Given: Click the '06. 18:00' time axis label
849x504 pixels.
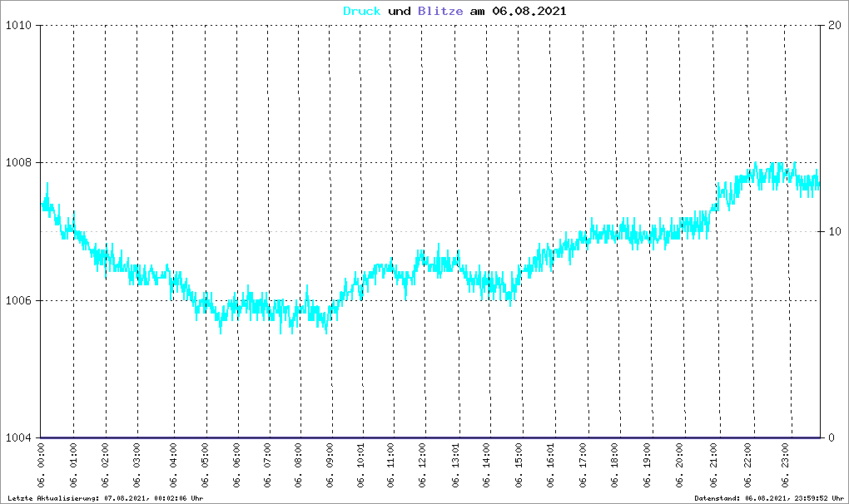Looking at the screenshot, I should point(614,466).
